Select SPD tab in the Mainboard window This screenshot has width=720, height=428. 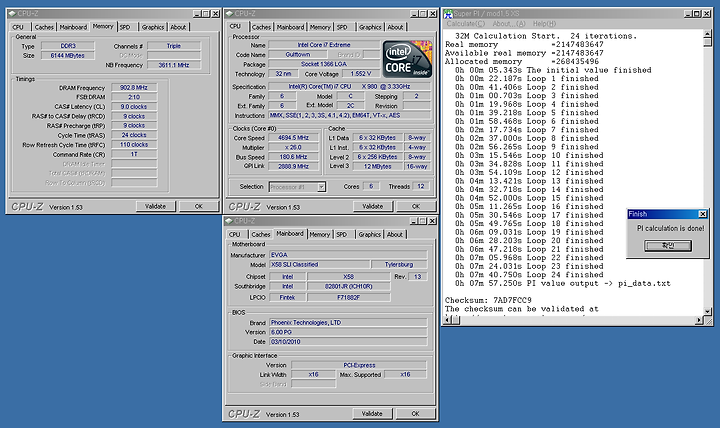click(342, 234)
